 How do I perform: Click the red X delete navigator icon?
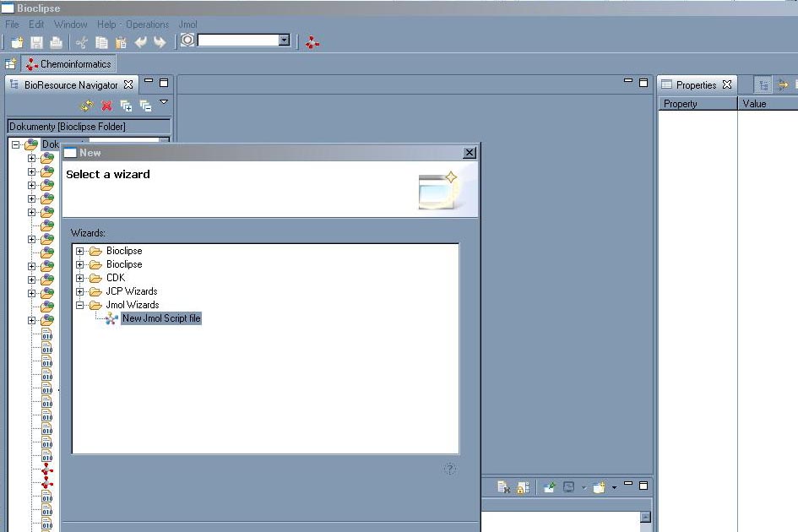[x=106, y=106]
